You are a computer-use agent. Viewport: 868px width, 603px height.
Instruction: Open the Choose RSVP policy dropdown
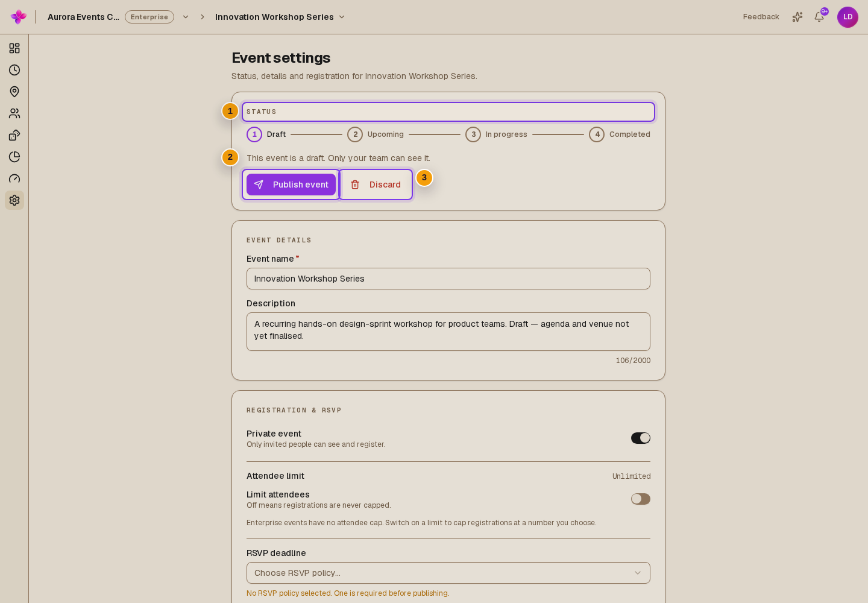pos(448,573)
